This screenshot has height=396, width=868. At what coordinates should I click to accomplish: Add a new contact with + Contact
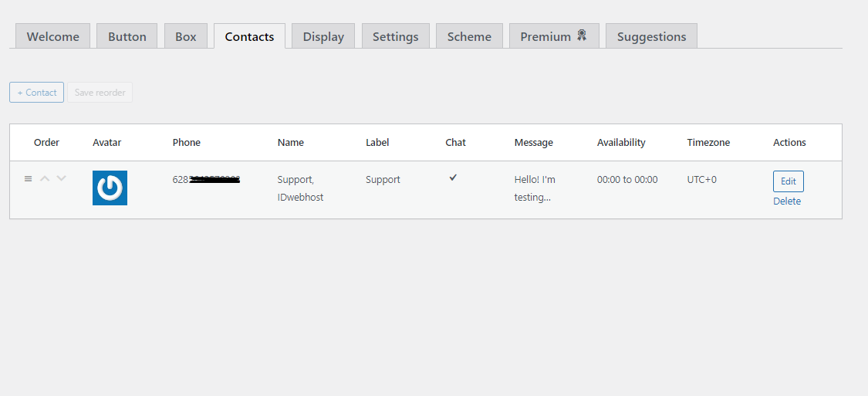tap(36, 93)
